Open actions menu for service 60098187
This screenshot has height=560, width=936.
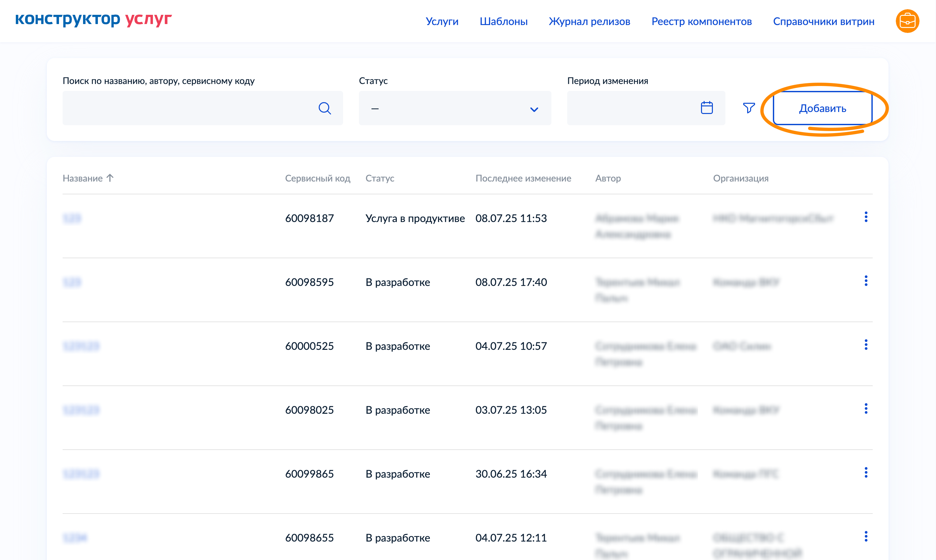[866, 217]
